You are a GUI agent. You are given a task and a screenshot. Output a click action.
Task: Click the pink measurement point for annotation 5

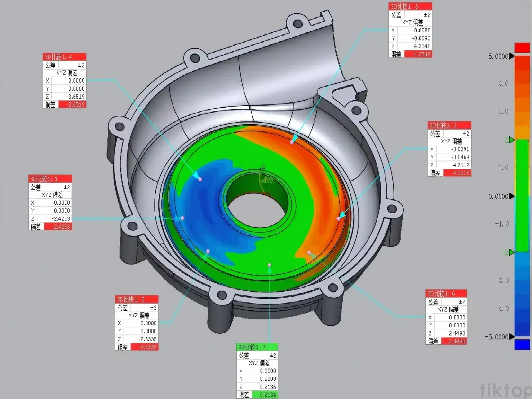[208, 251]
